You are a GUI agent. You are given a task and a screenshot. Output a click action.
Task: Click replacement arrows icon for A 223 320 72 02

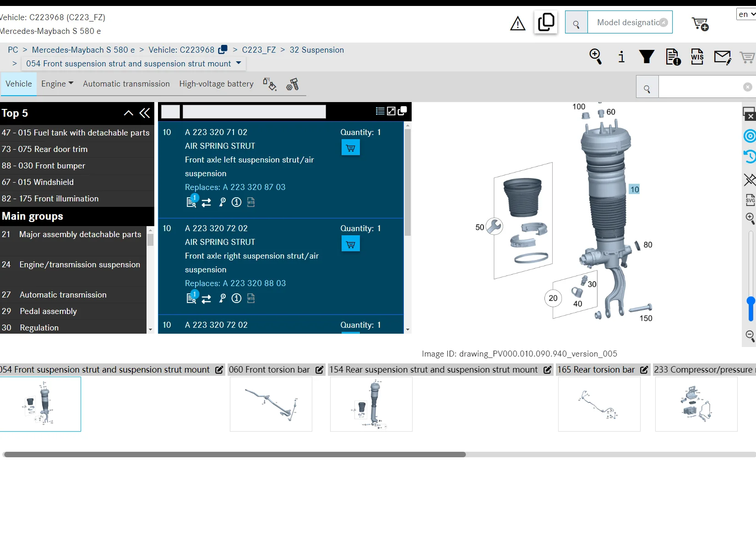pyautogui.click(x=207, y=298)
